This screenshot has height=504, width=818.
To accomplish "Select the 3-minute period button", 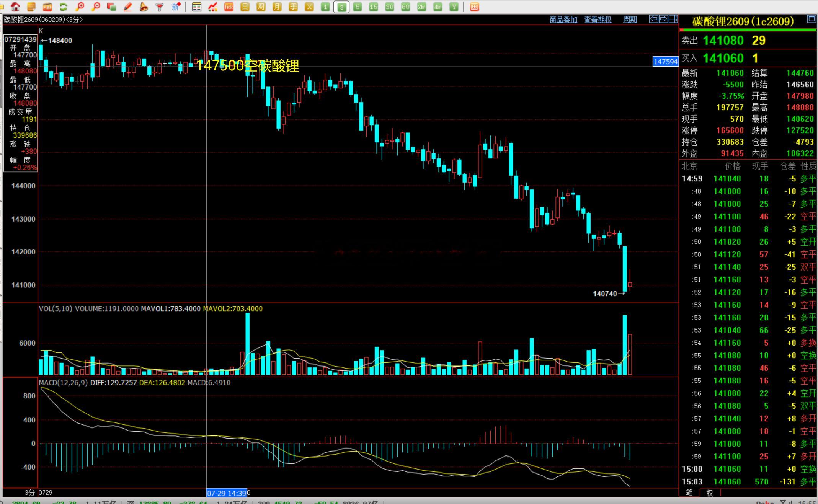I will (341, 7).
